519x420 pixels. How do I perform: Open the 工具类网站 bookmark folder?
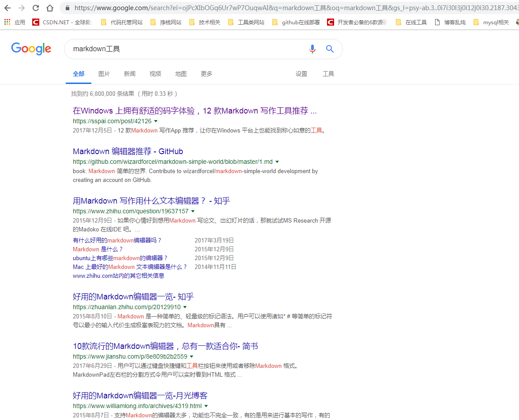[246, 22]
